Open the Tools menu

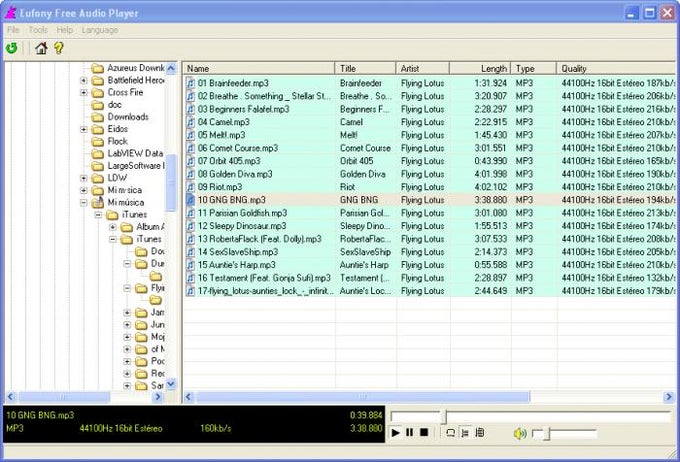pos(38,30)
